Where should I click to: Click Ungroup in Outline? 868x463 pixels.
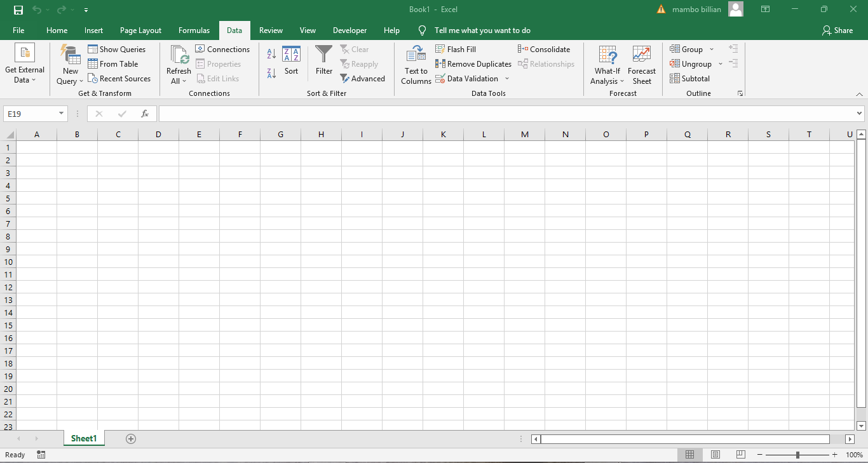point(691,64)
